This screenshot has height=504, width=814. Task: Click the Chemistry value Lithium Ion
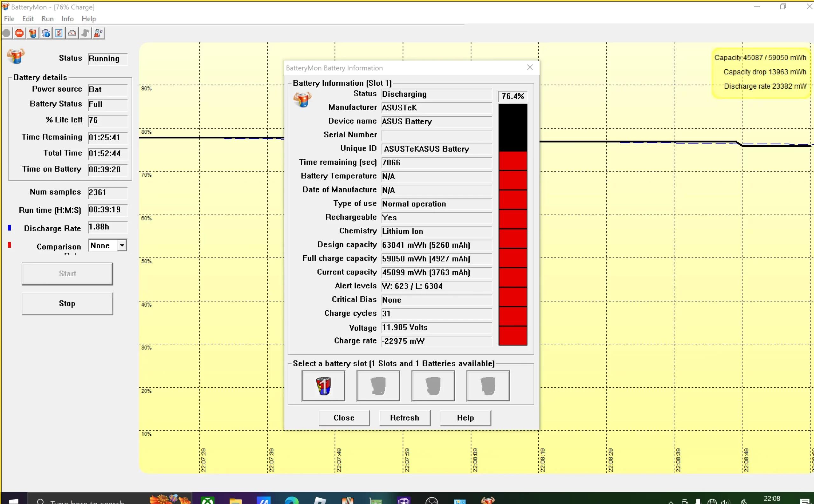tap(437, 231)
